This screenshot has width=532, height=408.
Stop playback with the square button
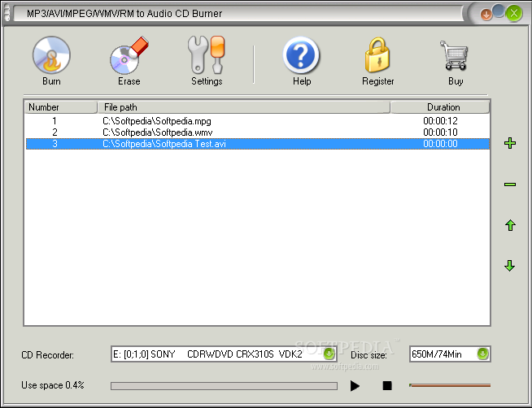point(387,385)
